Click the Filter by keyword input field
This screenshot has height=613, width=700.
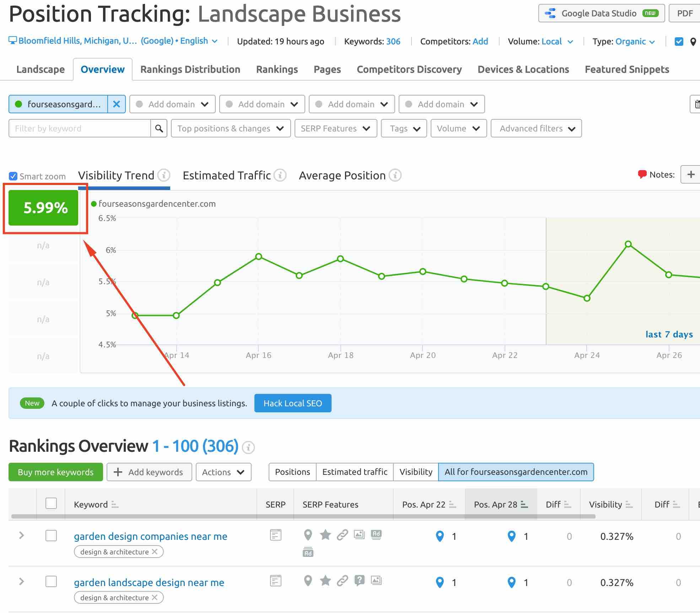[80, 128]
